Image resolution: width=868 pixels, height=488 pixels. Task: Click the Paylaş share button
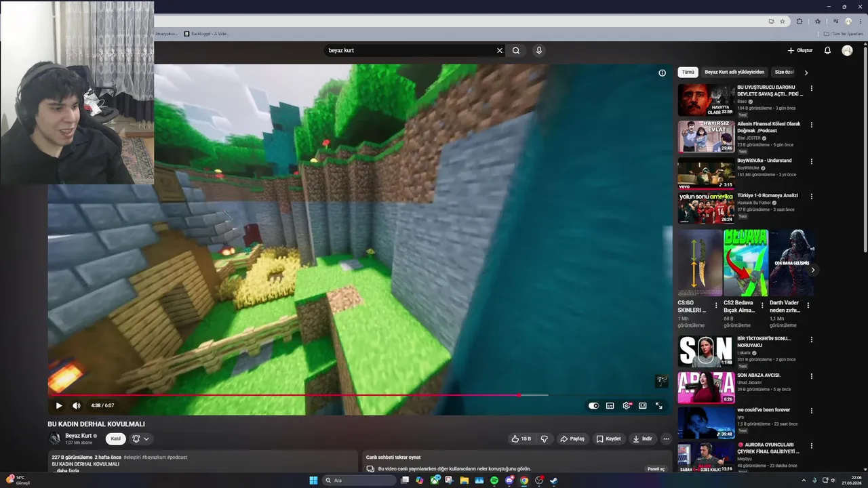(572, 439)
